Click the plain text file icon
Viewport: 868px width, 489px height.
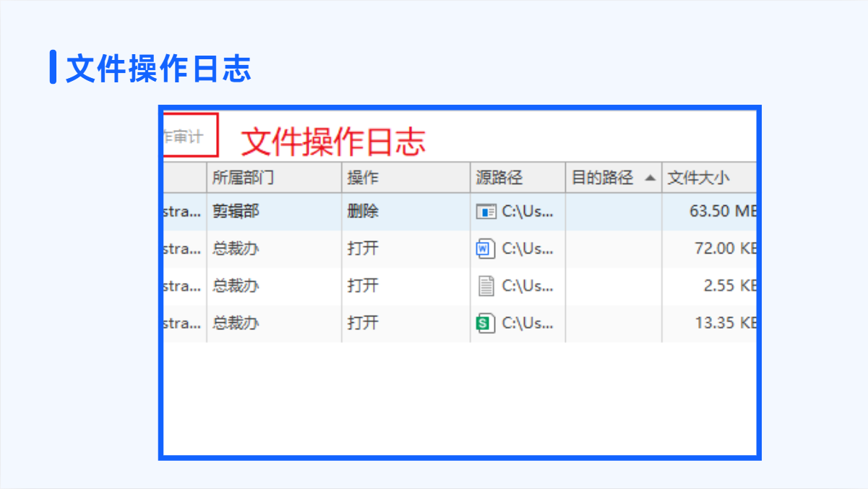(486, 286)
